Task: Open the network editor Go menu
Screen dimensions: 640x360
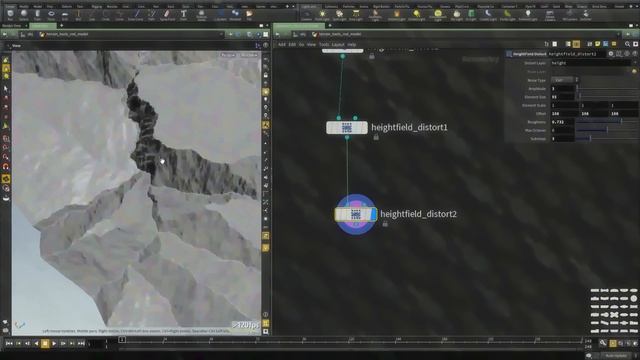Action: coord(302,44)
